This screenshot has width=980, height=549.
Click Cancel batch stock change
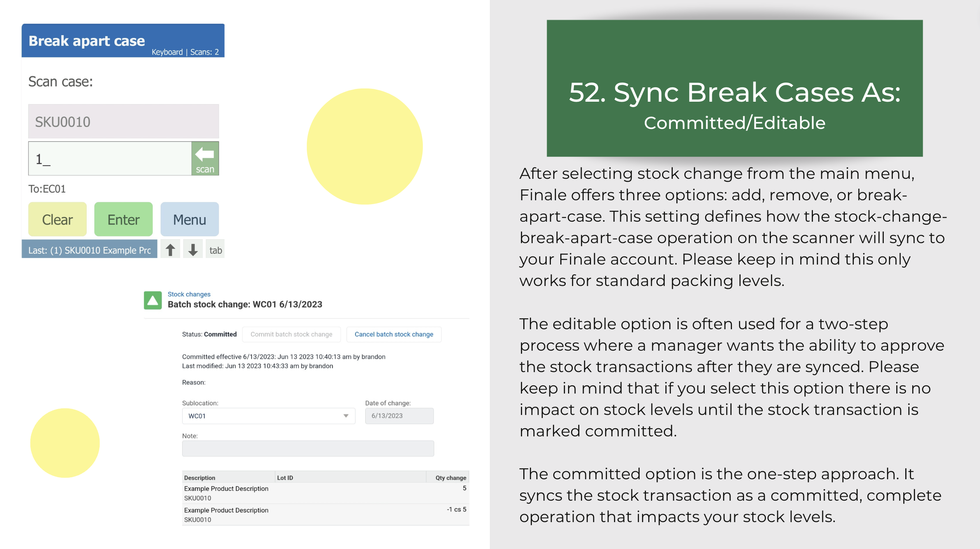point(394,334)
